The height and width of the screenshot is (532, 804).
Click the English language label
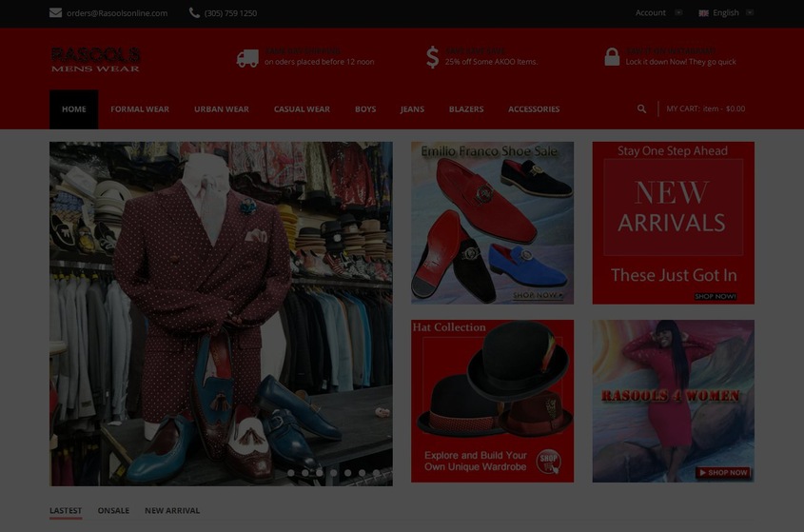(726, 12)
